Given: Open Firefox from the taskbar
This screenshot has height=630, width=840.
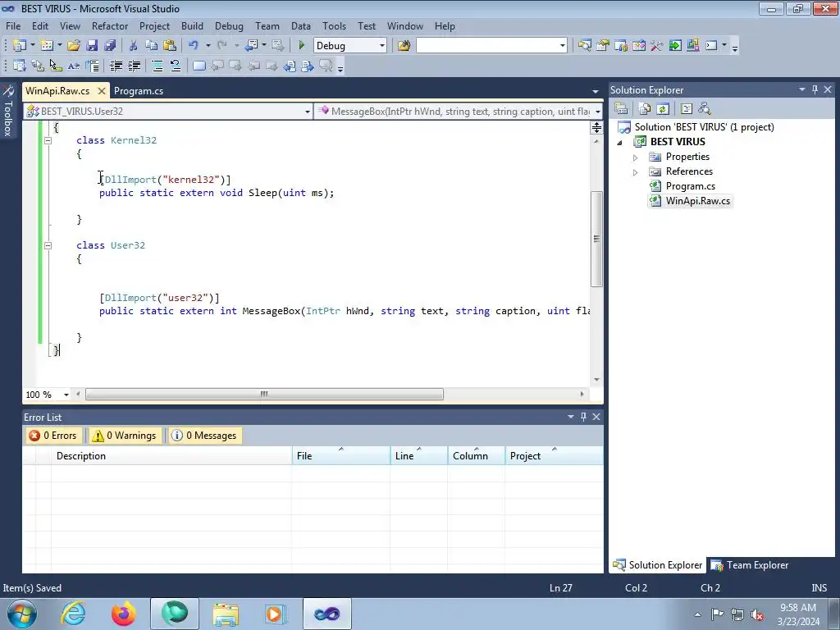Looking at the screenshot, I should pos(123,614).
